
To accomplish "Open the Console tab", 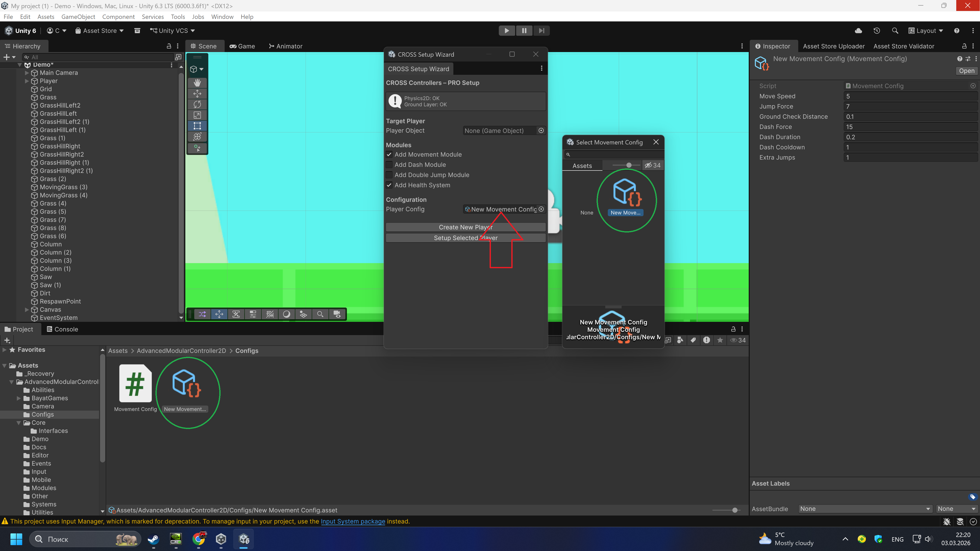I will [x=62, y=329].
